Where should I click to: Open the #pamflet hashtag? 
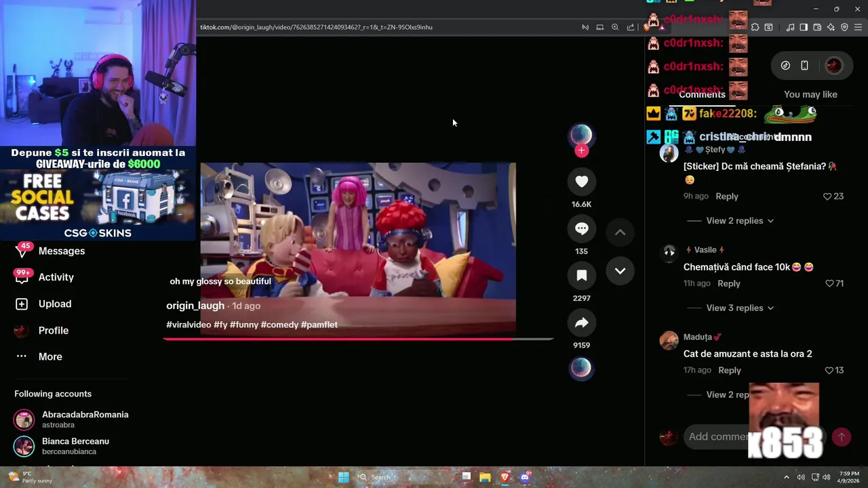(319, 325)
